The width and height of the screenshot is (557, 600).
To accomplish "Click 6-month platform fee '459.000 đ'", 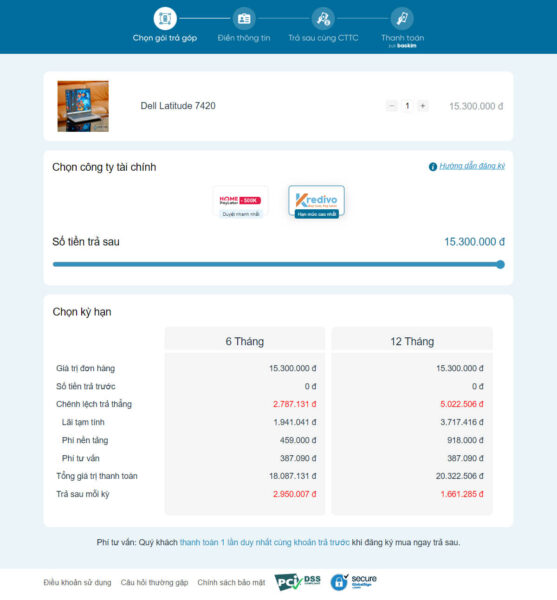I will [x=298, y=440].
